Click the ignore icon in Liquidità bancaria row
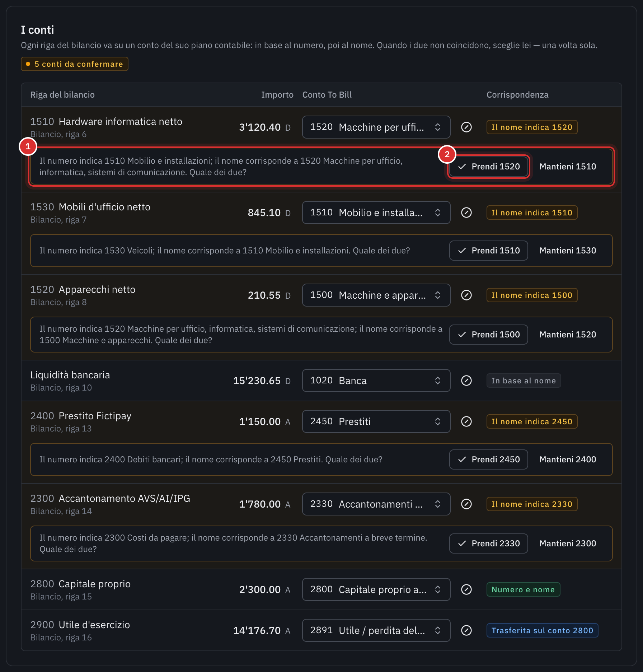This screenshot has height=672, width=643. (466, 381)
